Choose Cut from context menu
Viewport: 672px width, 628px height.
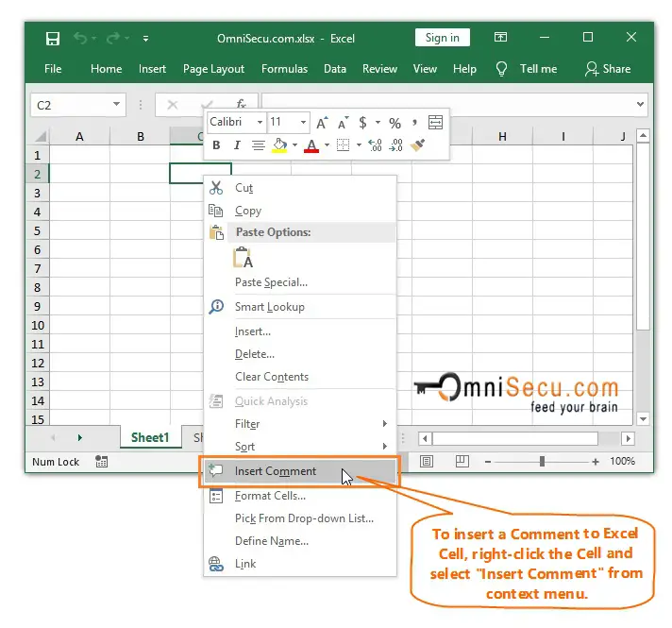300,188
